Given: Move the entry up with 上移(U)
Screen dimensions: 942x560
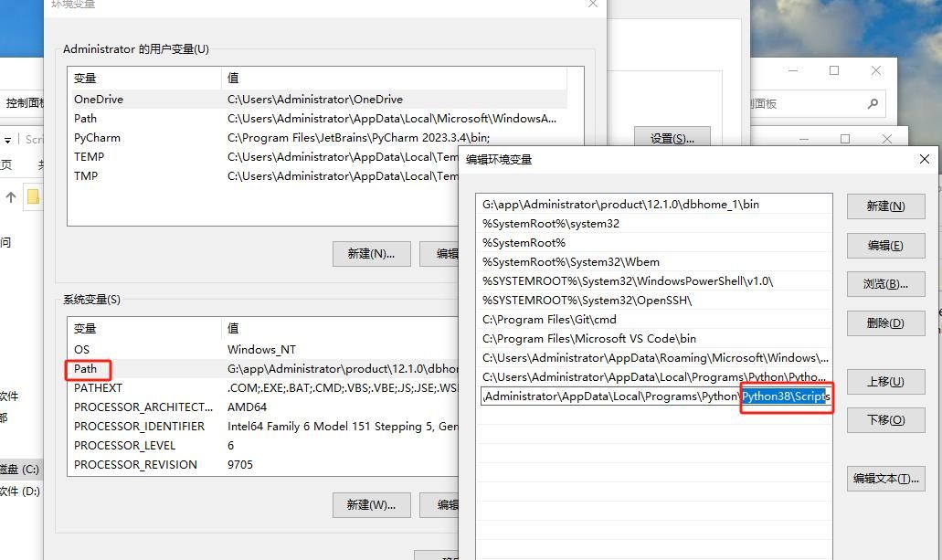Looking at the screenshot, I should coord(885,382).
